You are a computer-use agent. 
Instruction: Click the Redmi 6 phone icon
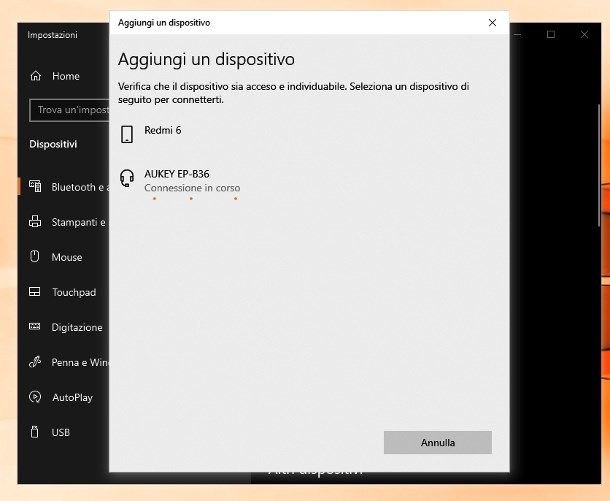127,134
